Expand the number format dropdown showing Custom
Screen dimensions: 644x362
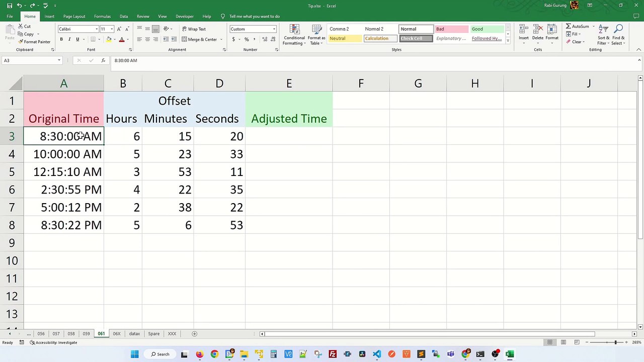pos(274,29)
